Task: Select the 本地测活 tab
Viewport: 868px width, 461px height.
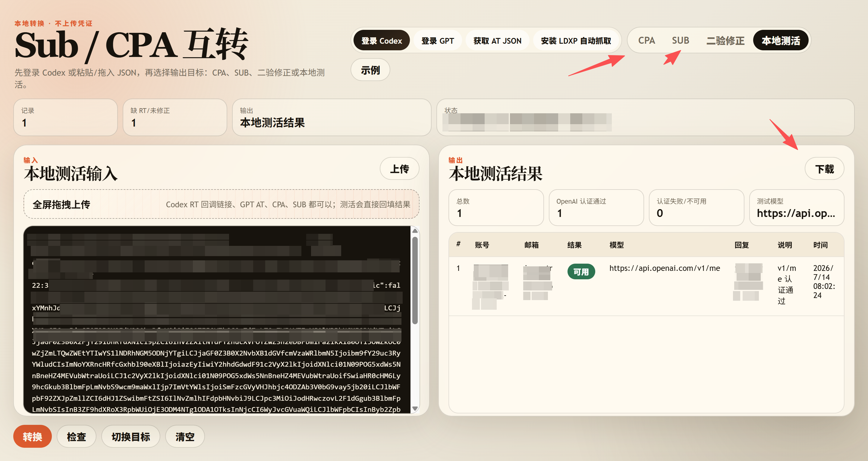Action: [781, 40]
